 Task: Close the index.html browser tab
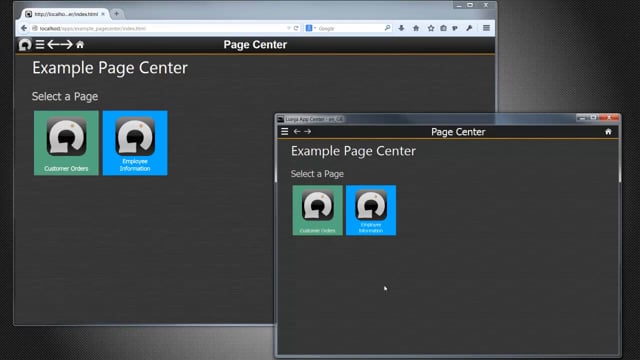click(103, 14)
